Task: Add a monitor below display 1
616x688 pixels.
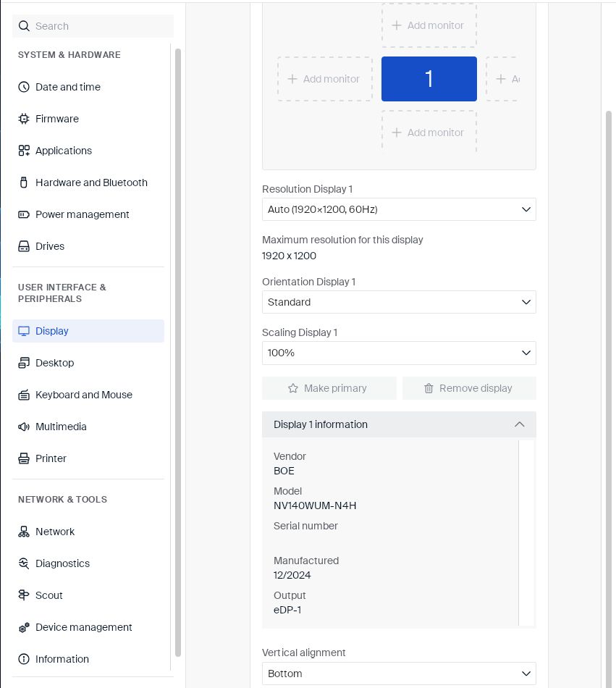Action: click(x=429, y=132)
